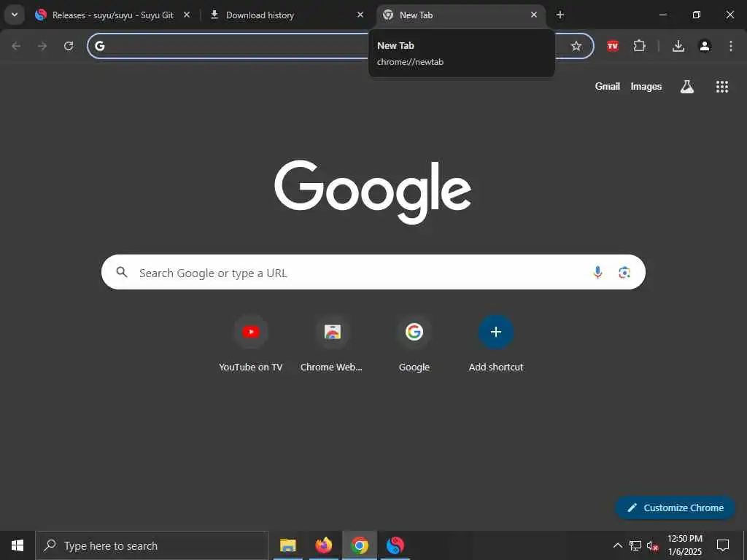Open a new tab with plus button
Viewport: 747px width, 560px height.
coord(560,15)
